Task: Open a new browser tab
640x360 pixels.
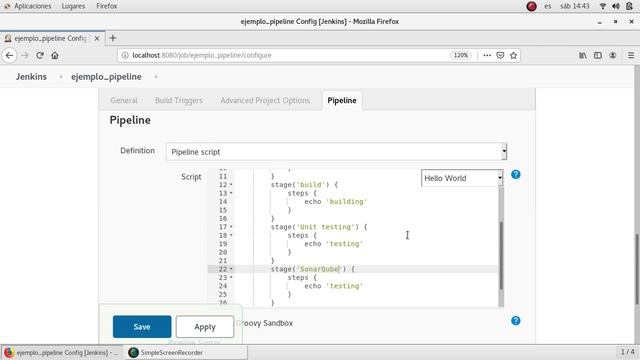Action: click(113, 38)
